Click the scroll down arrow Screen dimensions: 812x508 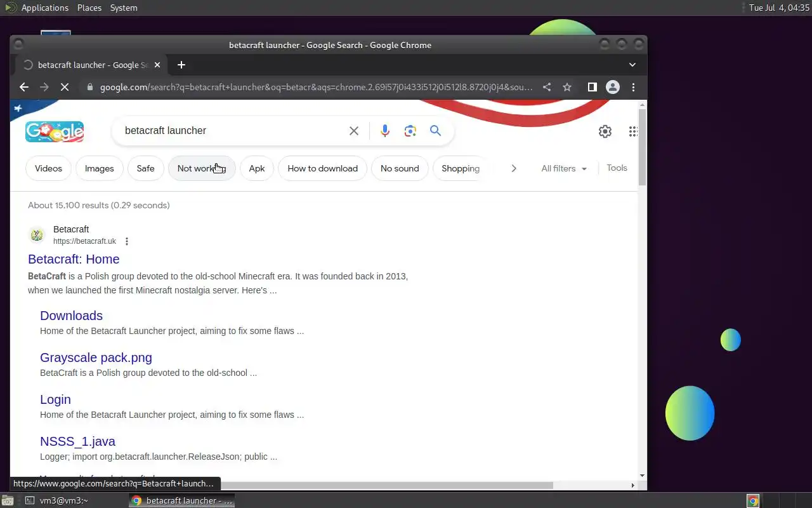pyautogui.click(x=642, y=476)
